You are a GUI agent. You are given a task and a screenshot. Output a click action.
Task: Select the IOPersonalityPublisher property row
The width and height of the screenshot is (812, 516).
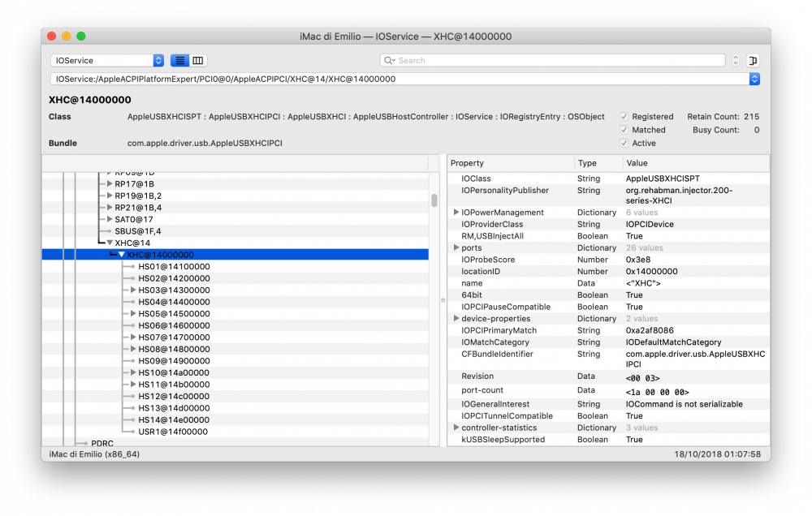pyautogui.click(x=608, y=196)
